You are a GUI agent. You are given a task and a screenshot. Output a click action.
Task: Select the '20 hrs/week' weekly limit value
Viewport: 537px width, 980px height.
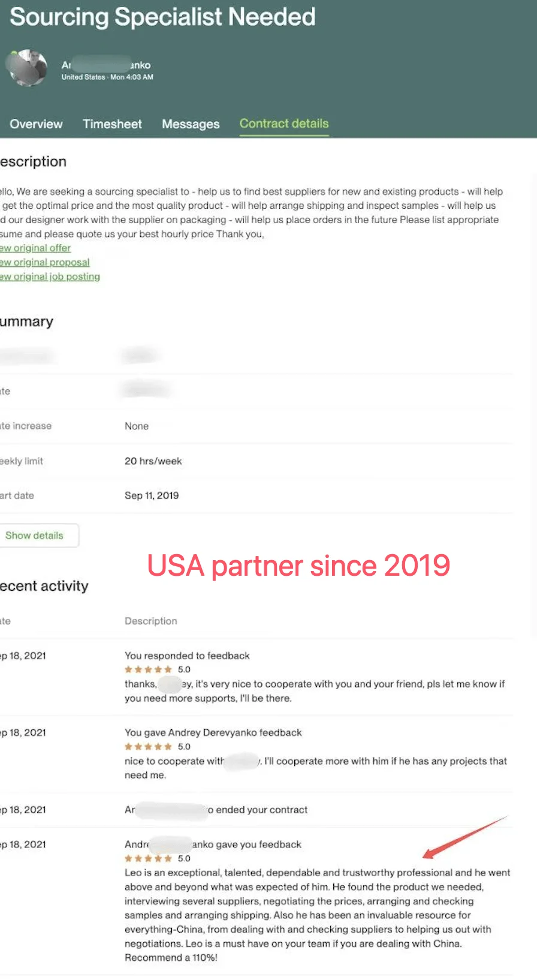point(153,461)
